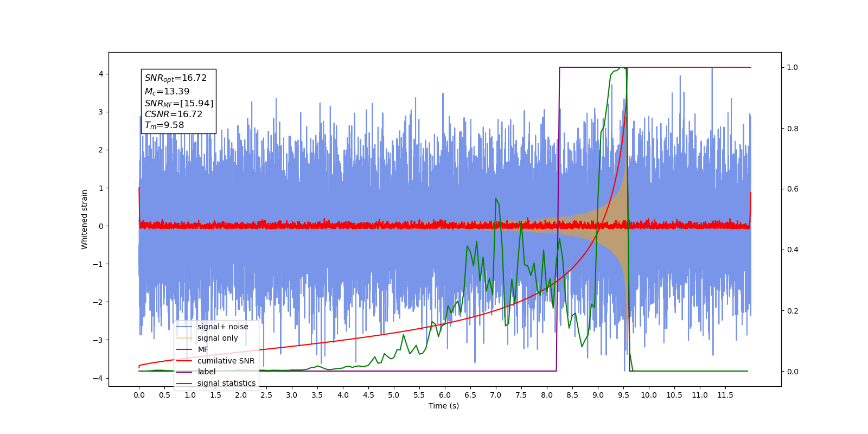The height and width of the screenshot is (434, 868).
Task: Click the SNRMF=[15.94] annotation text
Action: [179, 103]
